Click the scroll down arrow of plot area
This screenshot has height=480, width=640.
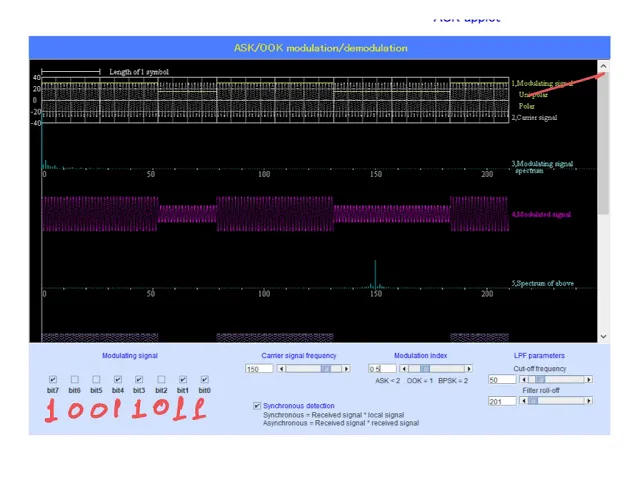tap(603, 337)
